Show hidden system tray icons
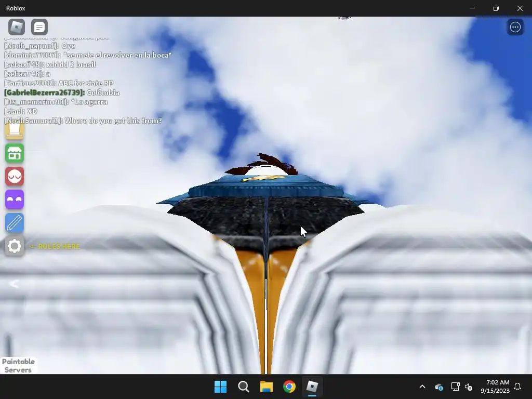Image resolution: width=532 pixels, height=399 pixels. pos(422,387)
